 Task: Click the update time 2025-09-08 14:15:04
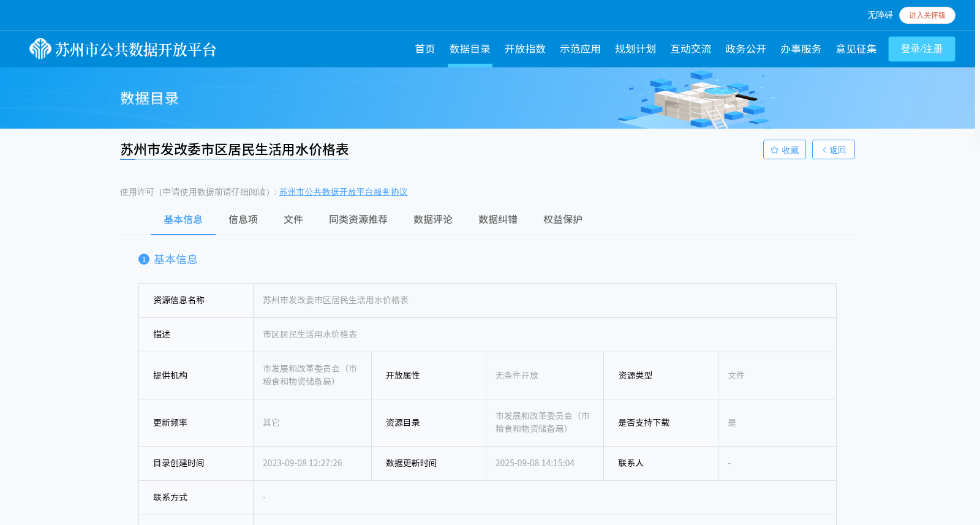coord(535,463)
